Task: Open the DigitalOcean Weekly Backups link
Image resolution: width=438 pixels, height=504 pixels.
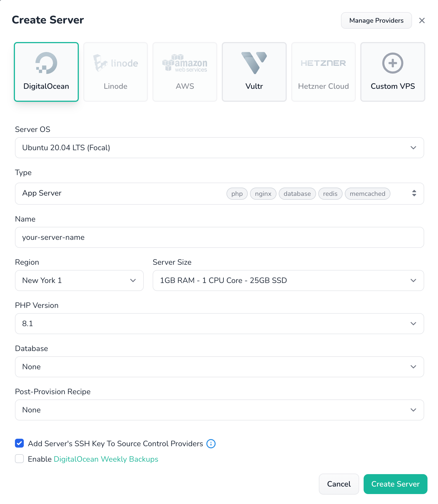Action: [106, 459]
